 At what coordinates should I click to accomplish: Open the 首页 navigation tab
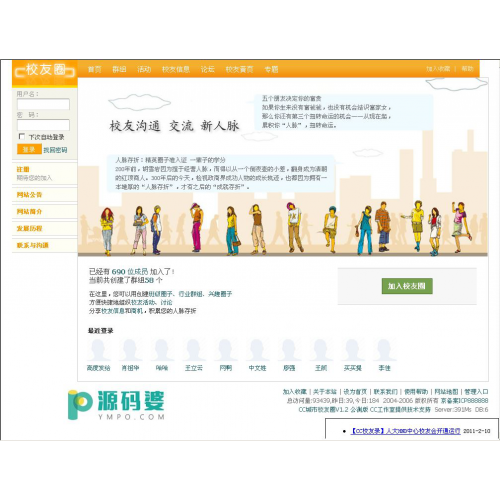[x=95, y=69]
